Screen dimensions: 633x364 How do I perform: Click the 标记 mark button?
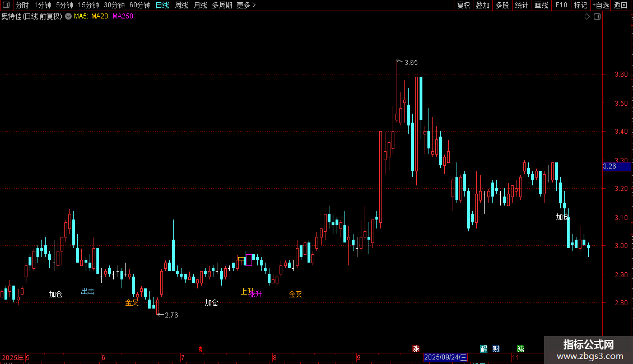tap(580, 5)
